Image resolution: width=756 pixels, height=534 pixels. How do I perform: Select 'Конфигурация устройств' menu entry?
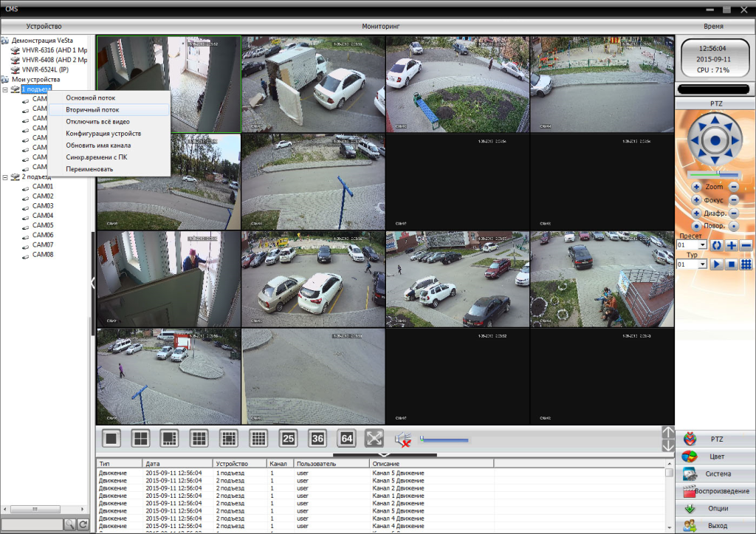pos(103,134)
